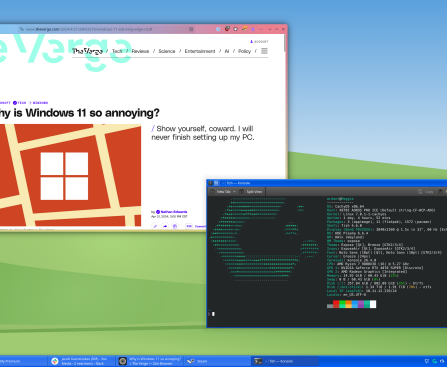Image resolution: width=447 pixels, height=367 pixels.
Task: Click Split View in Konsole toolbar
Action: [x=251, y=192]
